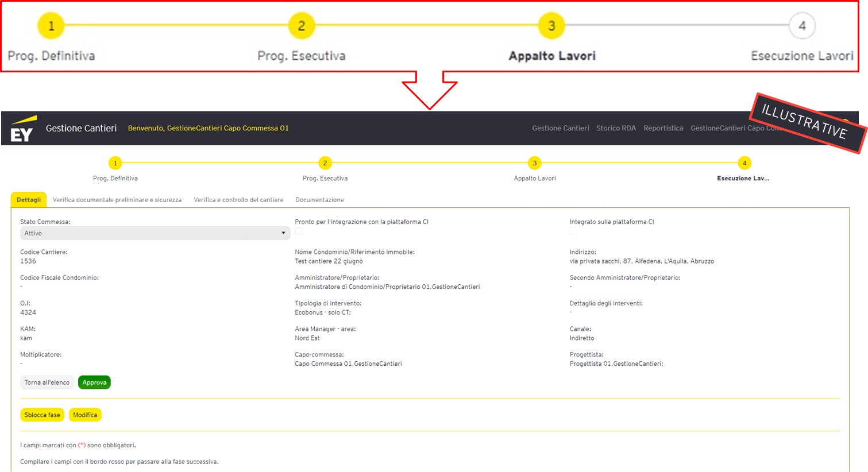Click step 4 circle Esecuzione Lav... in app
The height and width of the screenshot is (472, 868).
pos(744,163)
